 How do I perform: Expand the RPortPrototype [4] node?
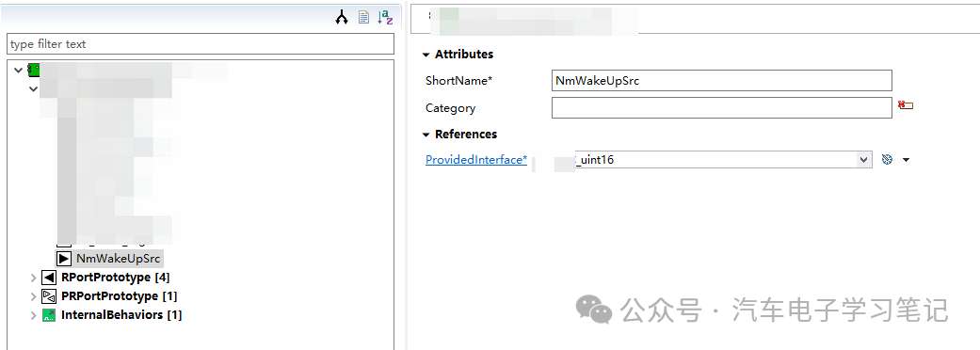click(x=33, y=278)
